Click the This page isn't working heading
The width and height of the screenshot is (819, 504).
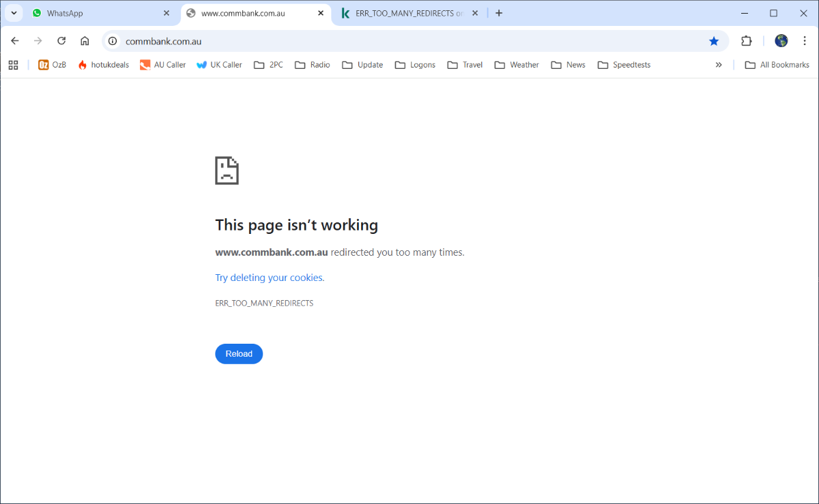(x=296, y=225)
